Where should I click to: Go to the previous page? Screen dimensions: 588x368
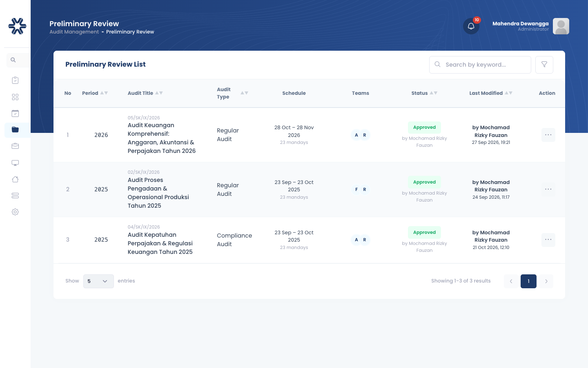pyautogui.click(x=511, y=281)
